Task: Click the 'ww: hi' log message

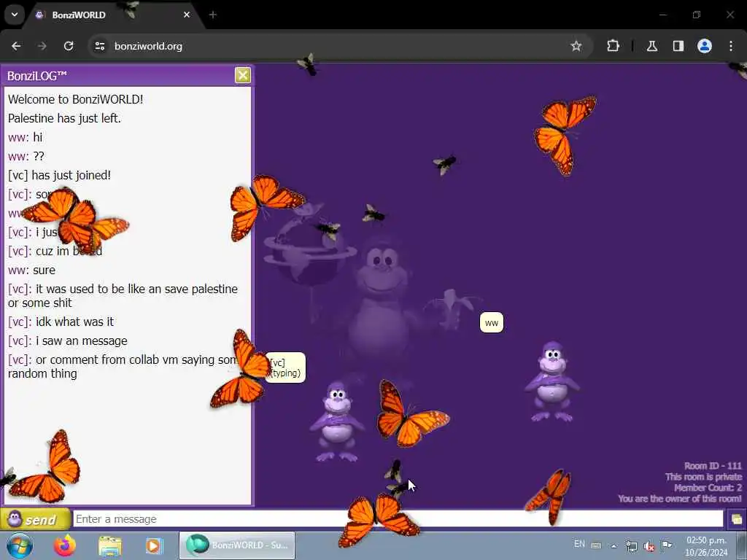Action: 26,137
